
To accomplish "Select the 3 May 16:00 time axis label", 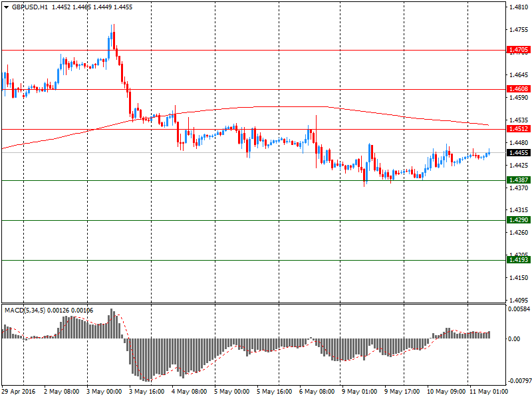I will tap(147, 392).
